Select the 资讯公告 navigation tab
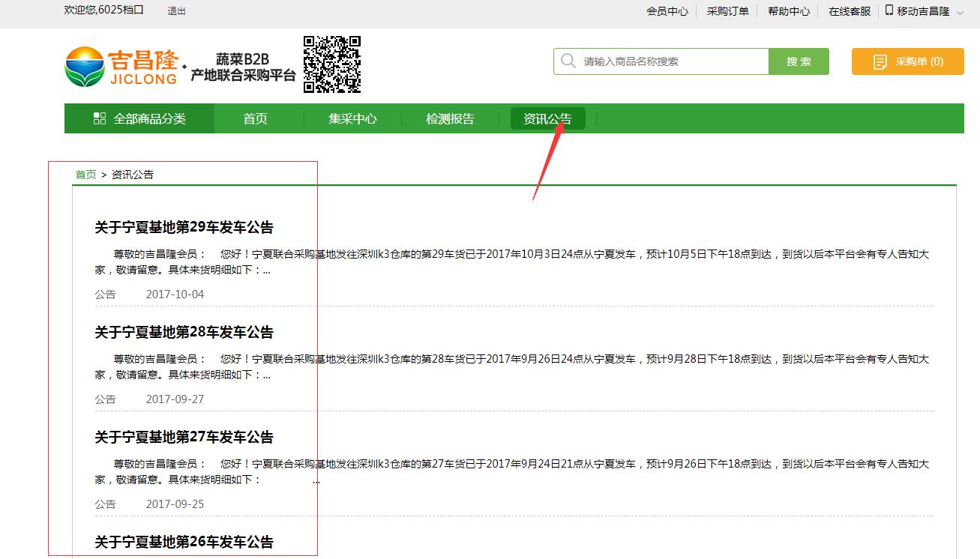 (547, 118)
